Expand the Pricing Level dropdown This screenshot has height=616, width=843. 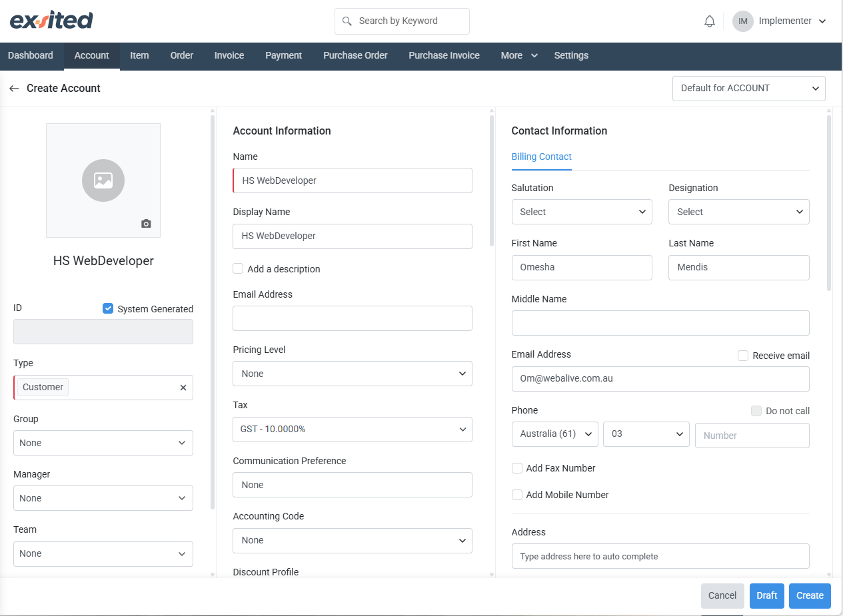353,374
